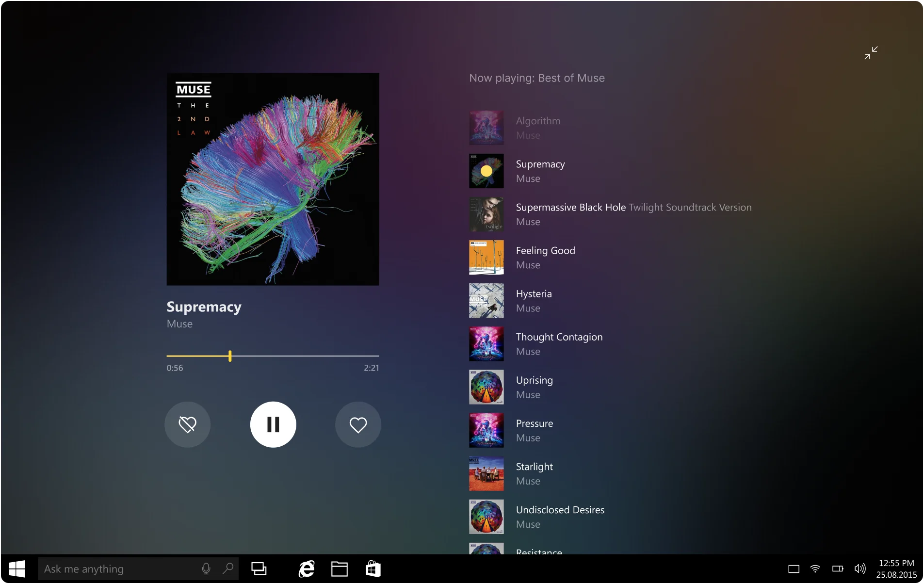Screen dimensions: 924x584
Task: Launch Edge browser from taskbar
Action: point(306,568)
